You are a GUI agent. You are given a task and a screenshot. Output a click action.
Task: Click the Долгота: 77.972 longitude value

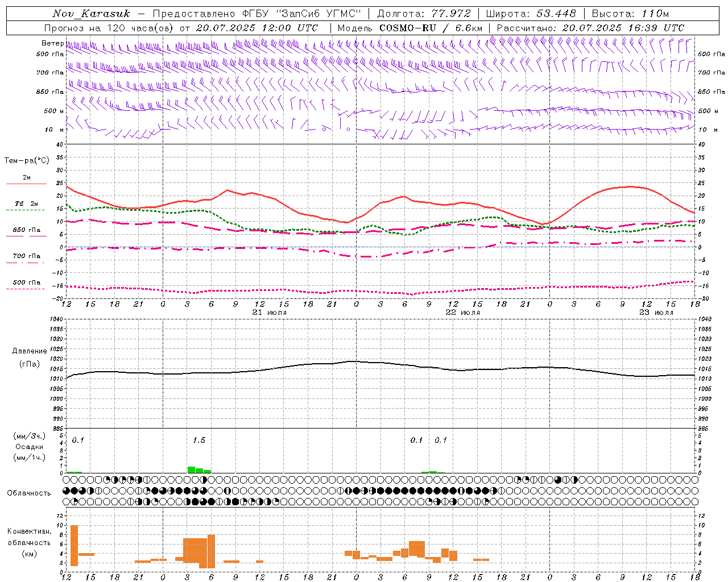pyautogui.click(x=424, y=14)
